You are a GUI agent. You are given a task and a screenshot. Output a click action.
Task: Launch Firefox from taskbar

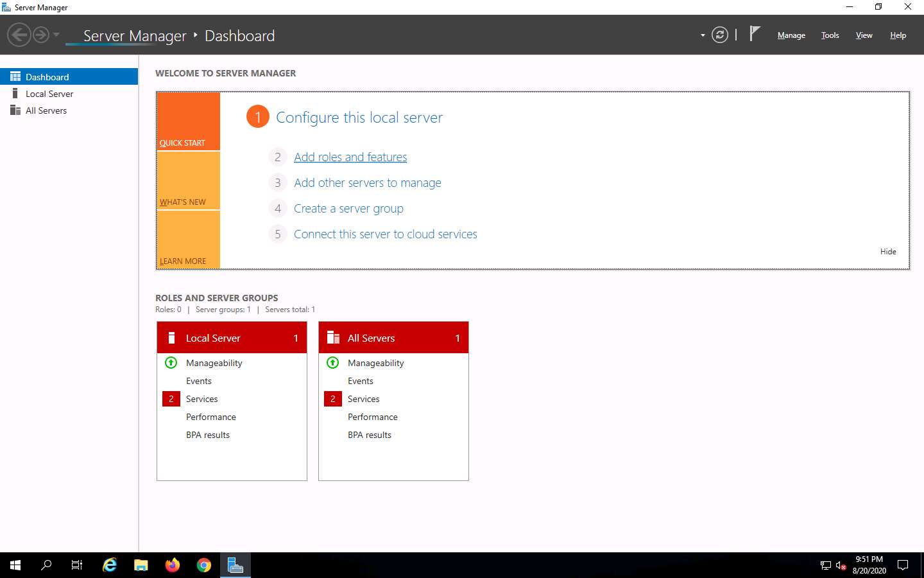pos(173,565)
